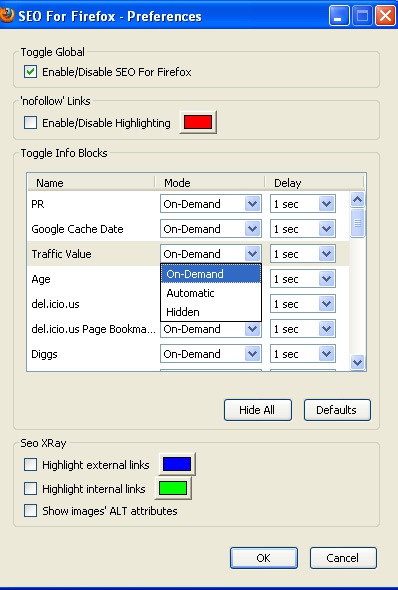Select the PR row name
The height and width of the screenshot is (590, 398).
pos(38,204)
